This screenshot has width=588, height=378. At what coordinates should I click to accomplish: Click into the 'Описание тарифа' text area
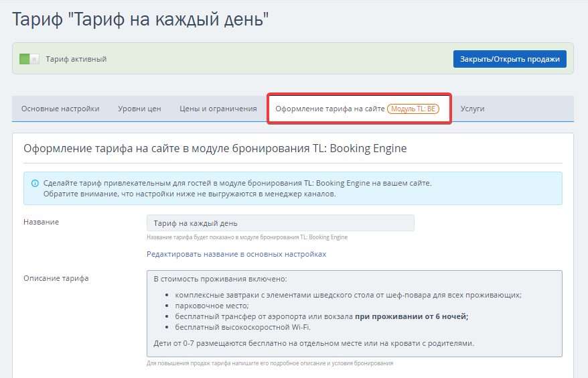click(354, 314)
